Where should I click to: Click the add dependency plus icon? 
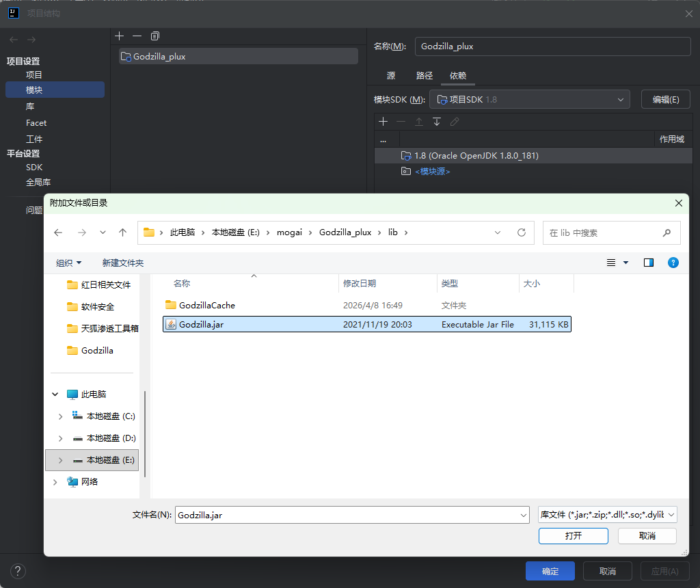click(x=383, y=122)
